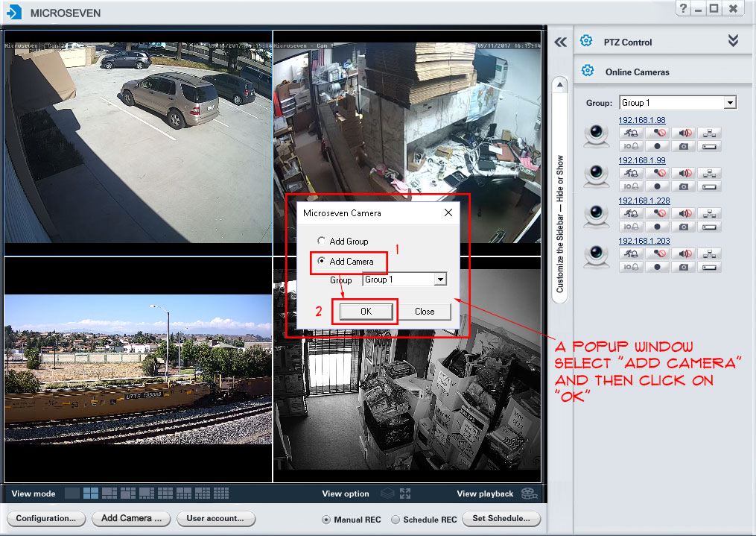Select the Add Camera radio option
The width and height of the screenshot is (756, 536).
coord(322,261)
